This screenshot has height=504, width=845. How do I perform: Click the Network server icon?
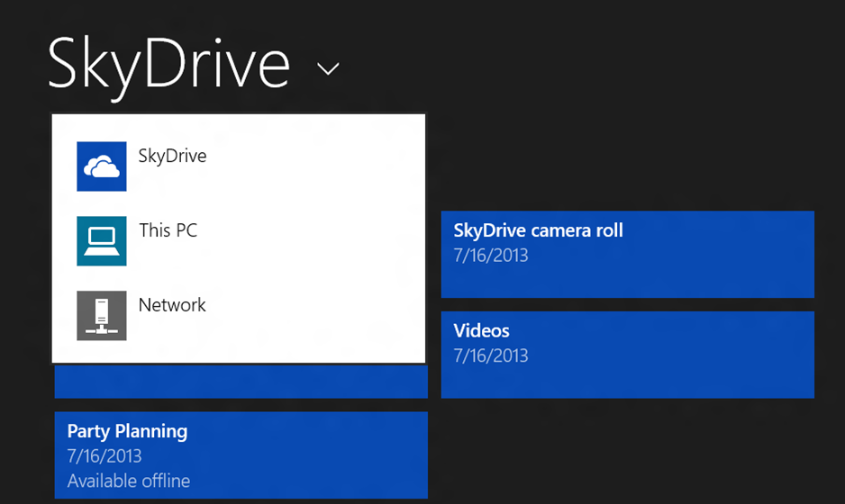[101, 316]
